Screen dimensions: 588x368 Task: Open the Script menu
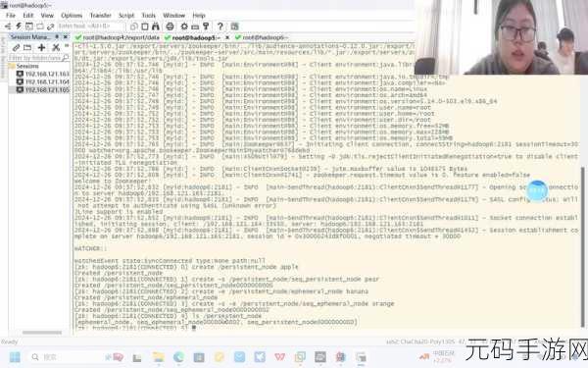126,16
